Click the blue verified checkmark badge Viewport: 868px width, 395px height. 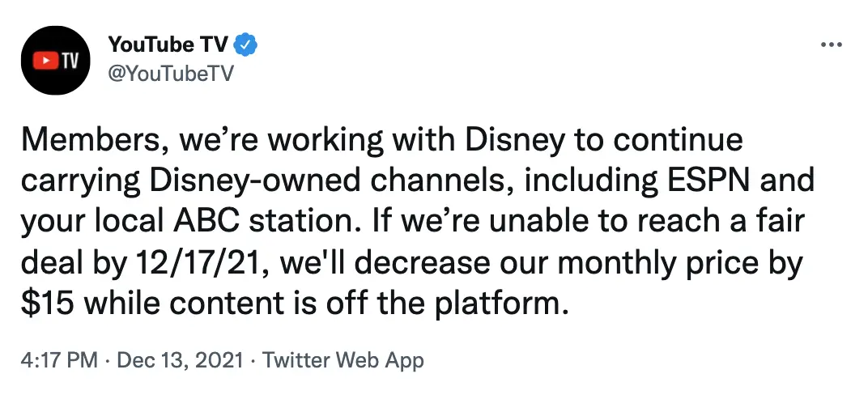pos(245,45)
